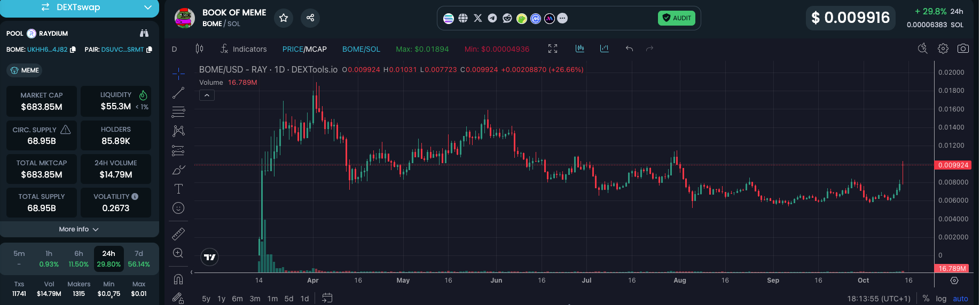The width and height of the screenshot is (980, 305).
Task: Select the trend line drawing tool
Action: (x=178, y=93)
